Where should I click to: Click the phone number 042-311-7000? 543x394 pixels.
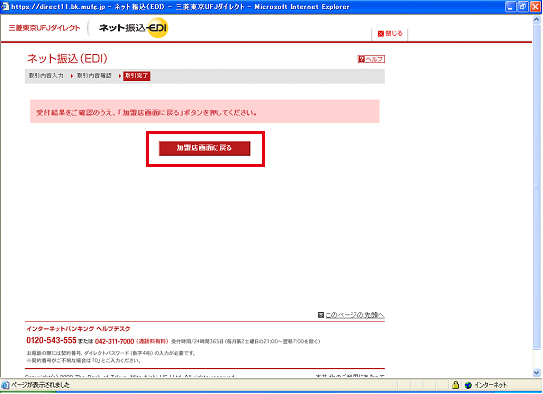point(114,342)
